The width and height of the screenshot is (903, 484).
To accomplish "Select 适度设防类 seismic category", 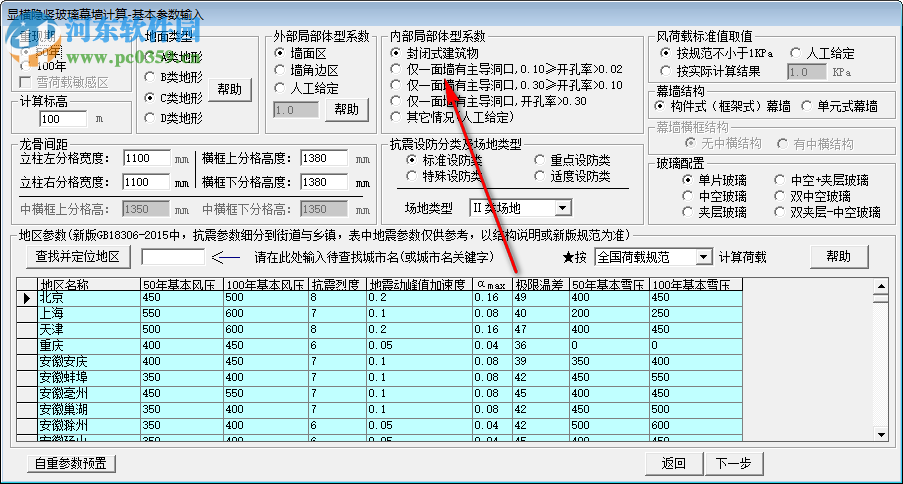I will [572, 176].
